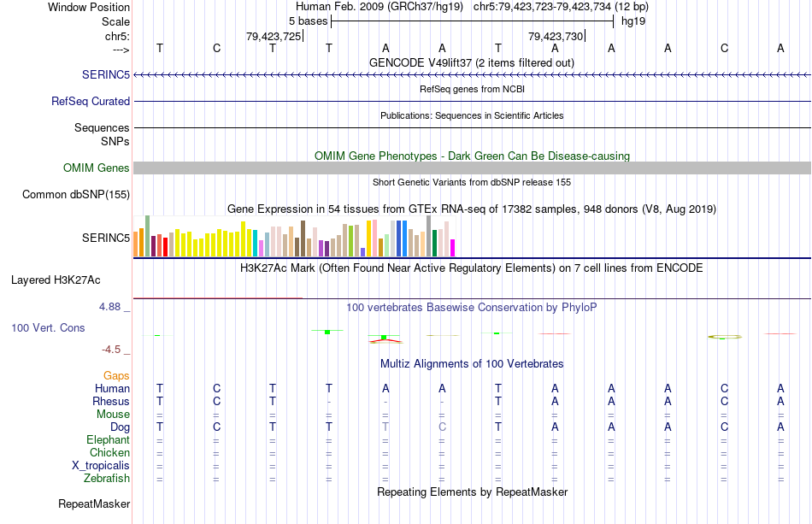812x524 pixels.
Task: Click the 4.88 PhyloP upper limit value
Action: pos(109,307)
